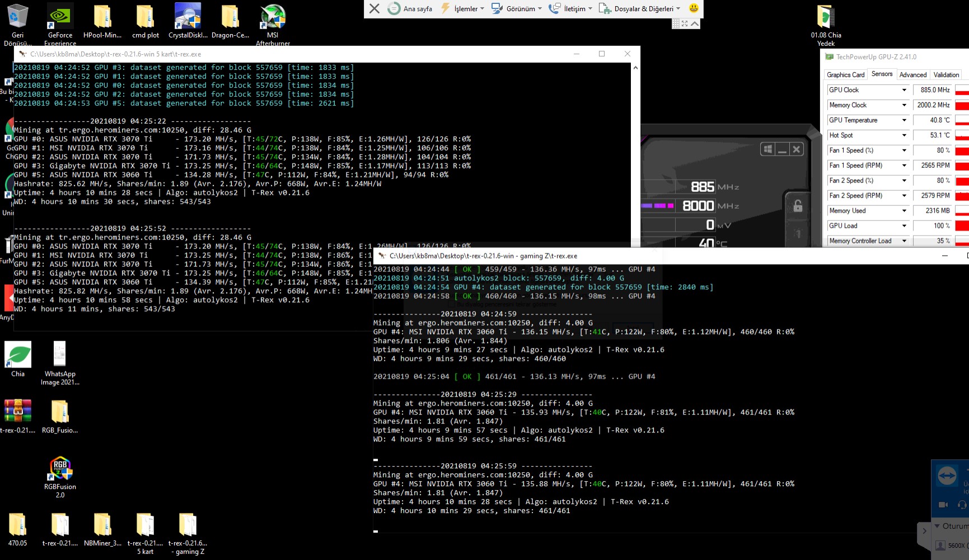
Task: Click the 5-kart t-rex console scrollbar up arrow
Action: pos(635,68)
